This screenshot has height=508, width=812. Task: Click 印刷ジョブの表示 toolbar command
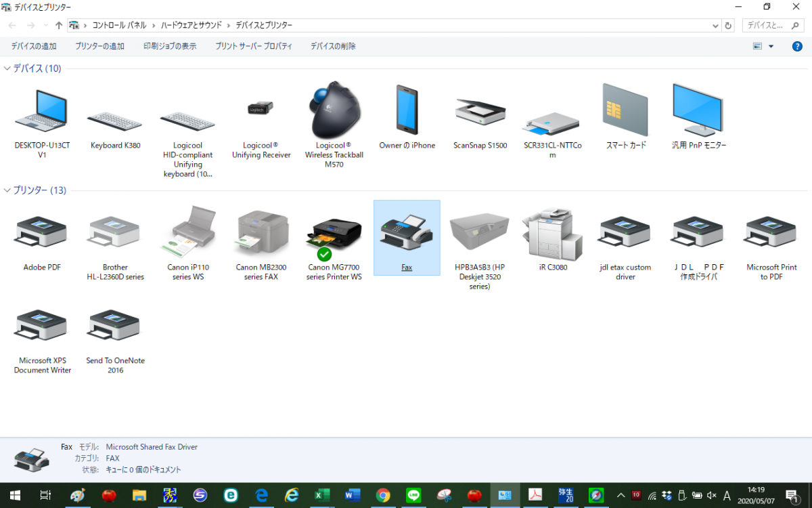tap(170, 47)
